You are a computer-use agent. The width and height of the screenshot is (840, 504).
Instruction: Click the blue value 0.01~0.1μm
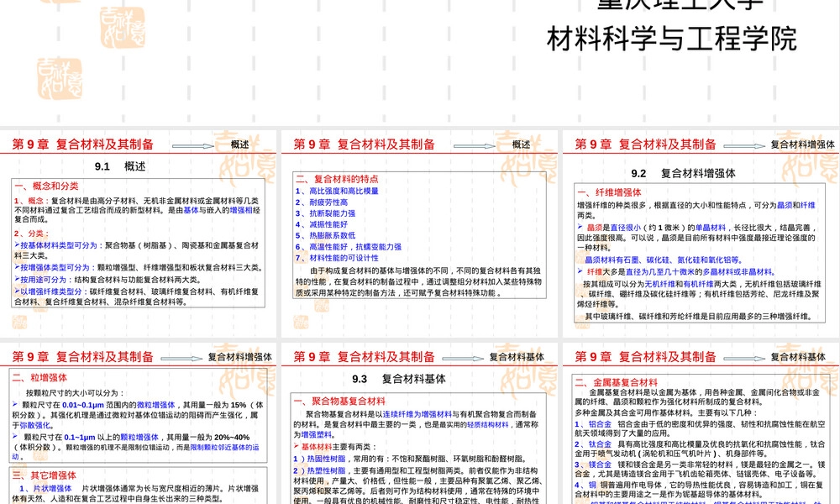pyautogui.click(x=83, y=405)
